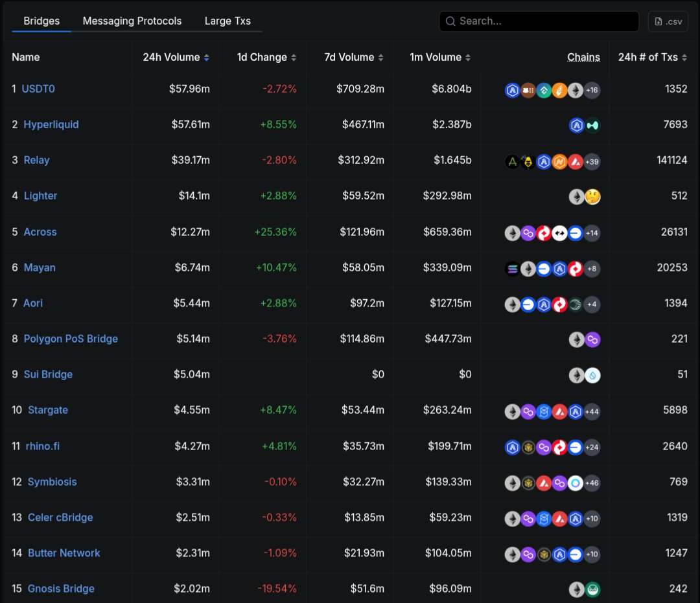This screenshot has height=603, width=700.
Task: Click the Name column header
Action: 25,57
